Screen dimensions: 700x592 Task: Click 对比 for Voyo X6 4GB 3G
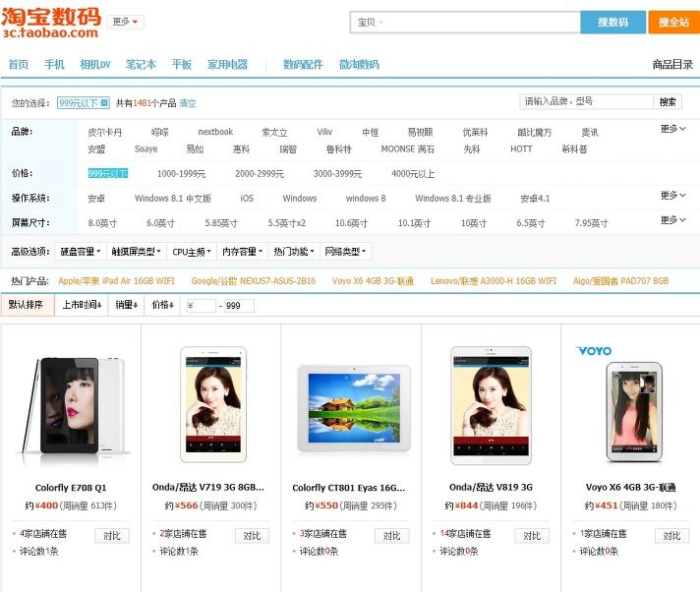pyautogui.click(x=671, y=535)
